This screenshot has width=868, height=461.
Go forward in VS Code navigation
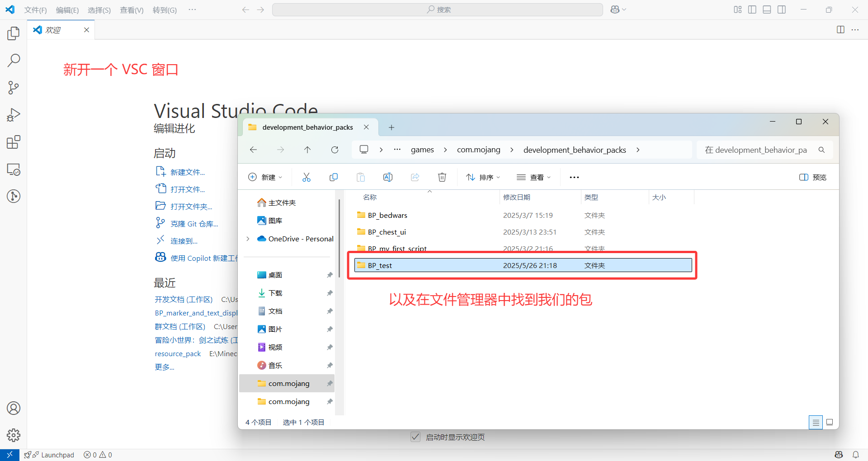coord(260,9)
